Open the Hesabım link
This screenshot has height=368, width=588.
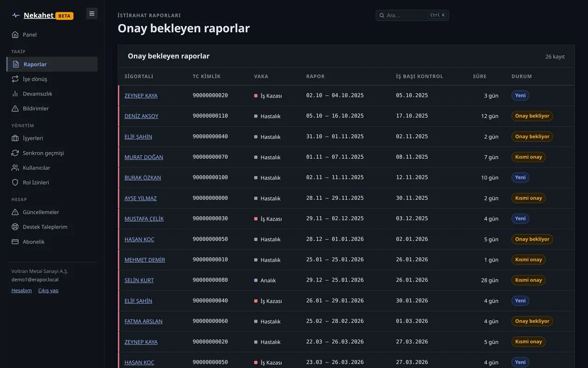[22, 290]
